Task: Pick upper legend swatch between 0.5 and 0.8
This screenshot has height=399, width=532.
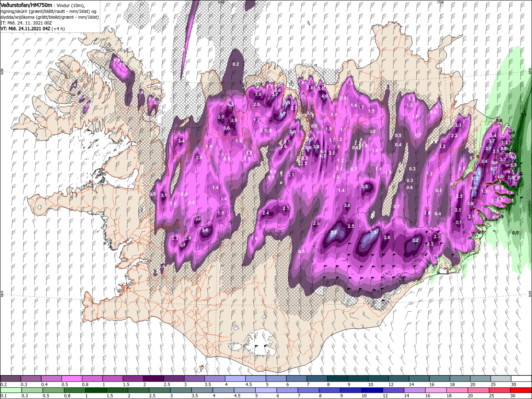Action: [71, 379]
